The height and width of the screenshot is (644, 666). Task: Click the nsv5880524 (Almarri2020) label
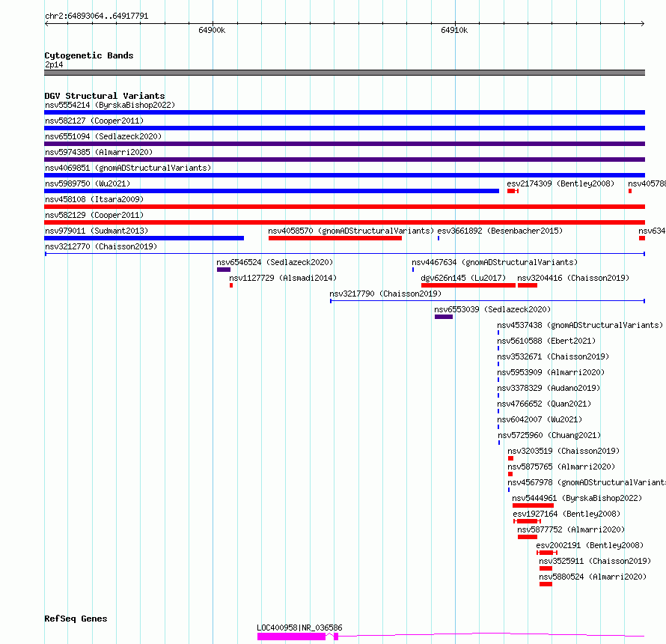pos(593,577)
